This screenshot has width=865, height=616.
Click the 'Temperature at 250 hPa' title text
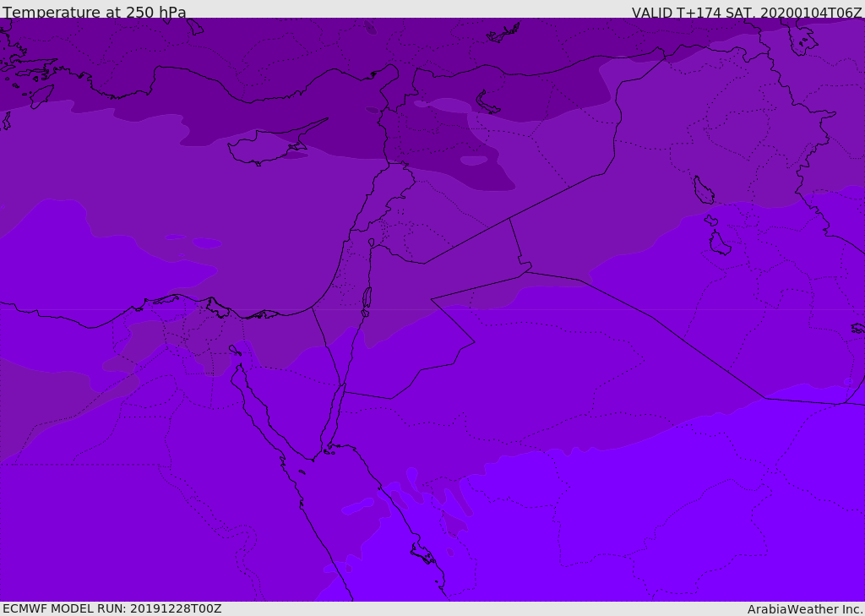click(x=95, y=12)
